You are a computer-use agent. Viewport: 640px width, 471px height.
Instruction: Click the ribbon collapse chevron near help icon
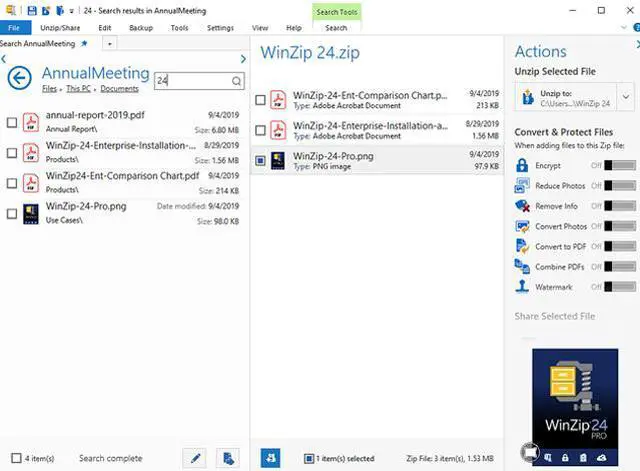624,27
